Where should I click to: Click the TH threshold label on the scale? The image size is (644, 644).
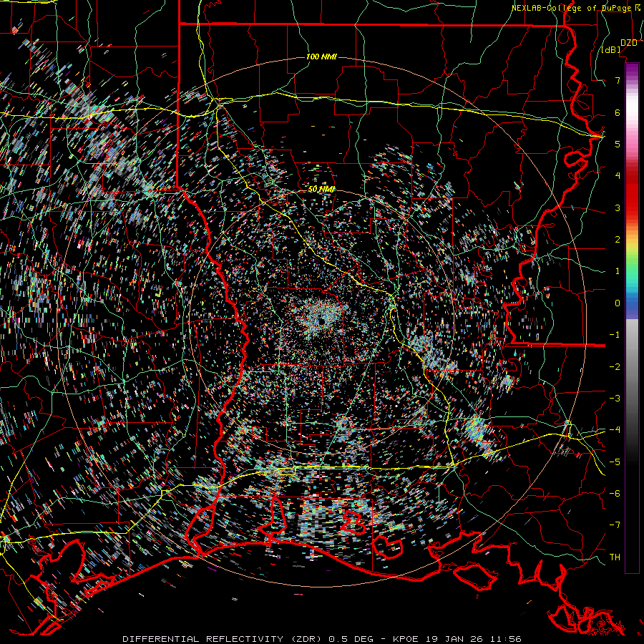pos(615,557)
